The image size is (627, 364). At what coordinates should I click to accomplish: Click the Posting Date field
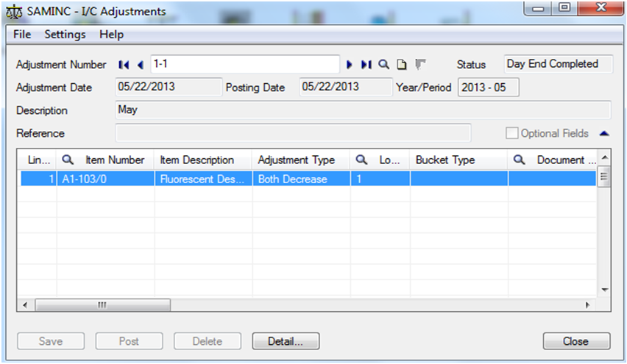pyautogui.click(x=345, y=87)
